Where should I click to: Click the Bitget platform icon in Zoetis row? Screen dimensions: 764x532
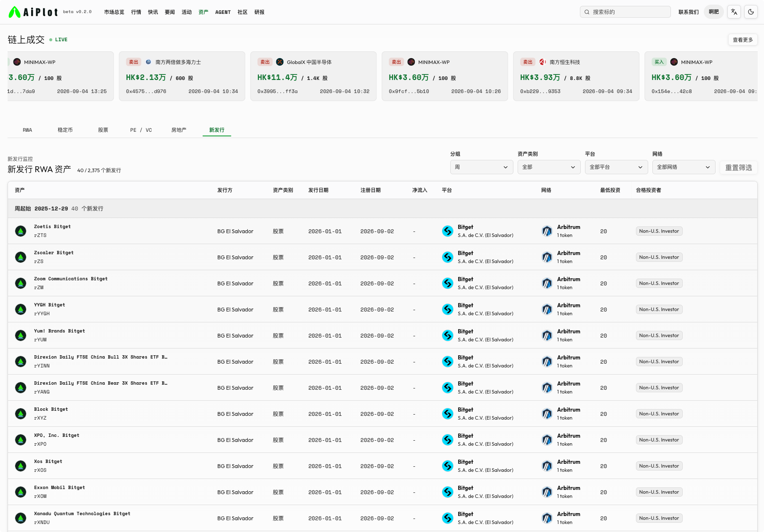(x=448, y=231)
